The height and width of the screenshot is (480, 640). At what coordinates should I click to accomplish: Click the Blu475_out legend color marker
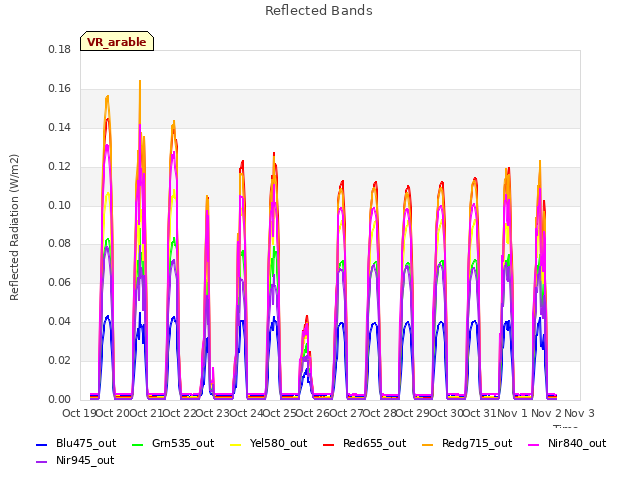coord(42,444)
